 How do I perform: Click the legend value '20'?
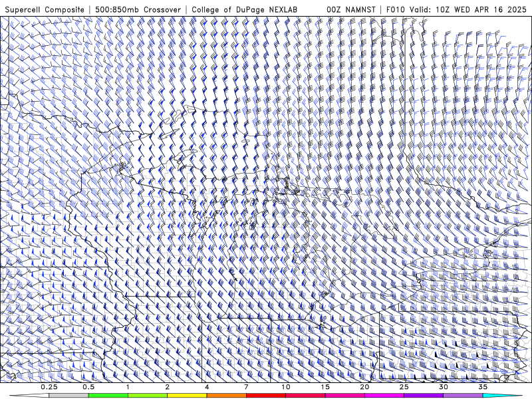[x=364, y=387]
